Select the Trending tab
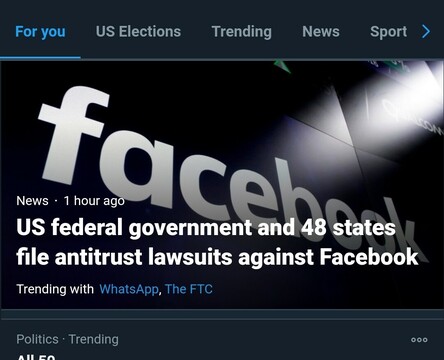Image resolution: width=444 pixels, height=360 pixels. (242, 32)
